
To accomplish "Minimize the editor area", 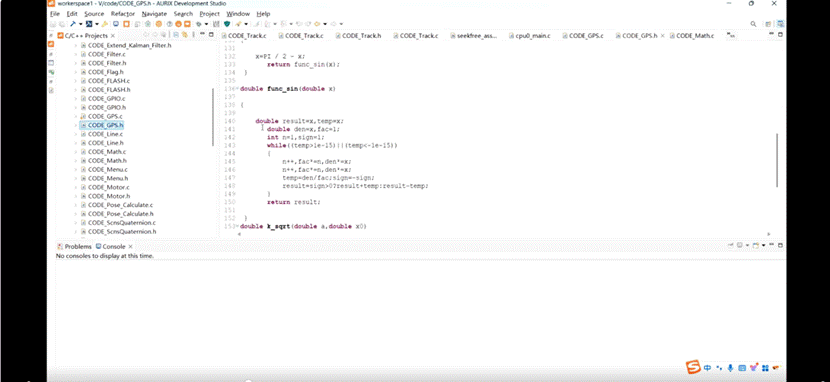I will tap(771, 34).
